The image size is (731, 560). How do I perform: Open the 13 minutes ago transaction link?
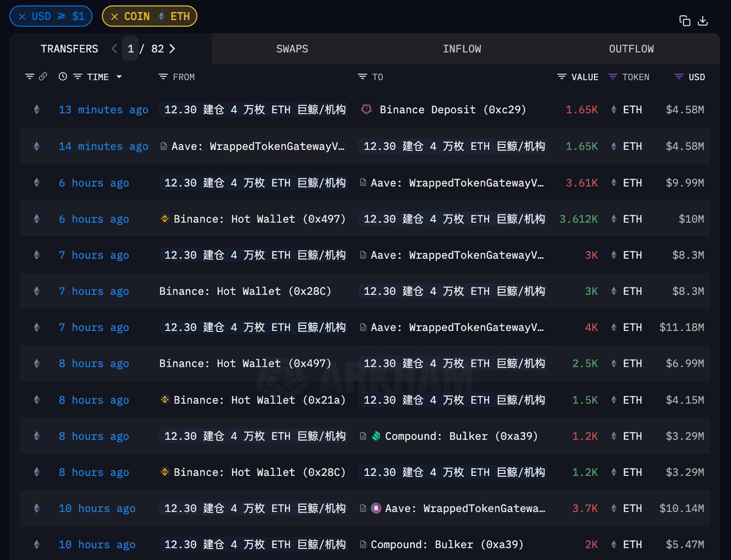[104, 110]
